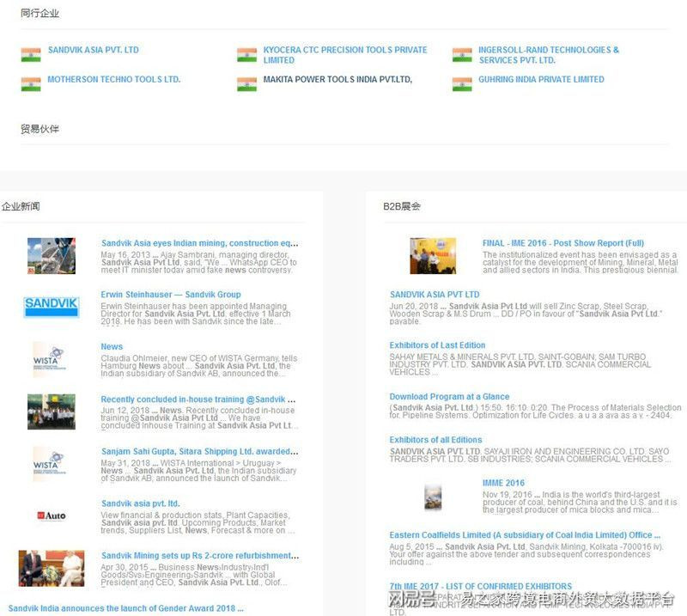Open GUHRING INDIA PRIVATE LIMITED link
The height and width of the screenshot is (616, 687).
[x=541, y=79]
